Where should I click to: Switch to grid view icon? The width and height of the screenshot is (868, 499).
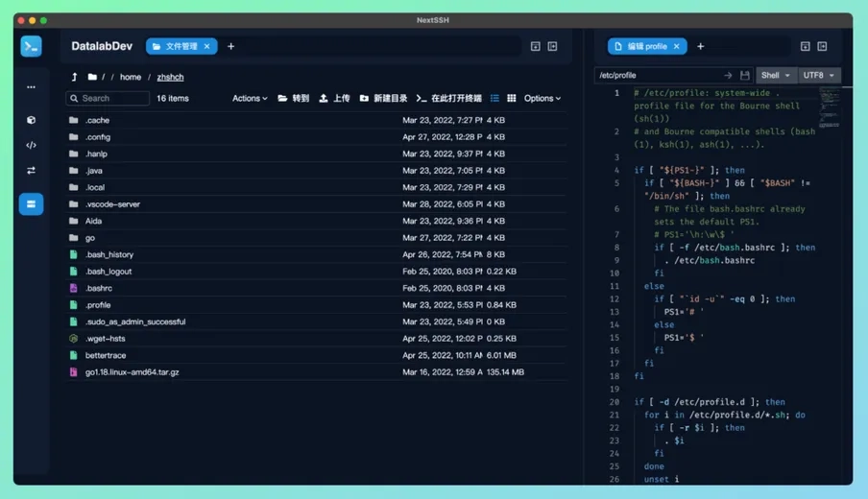512,98
